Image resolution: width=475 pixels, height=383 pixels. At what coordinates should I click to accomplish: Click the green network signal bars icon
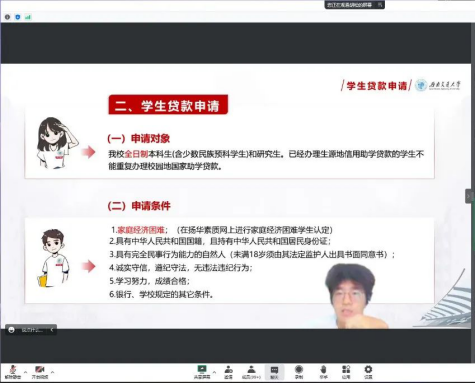pos(28,17)
